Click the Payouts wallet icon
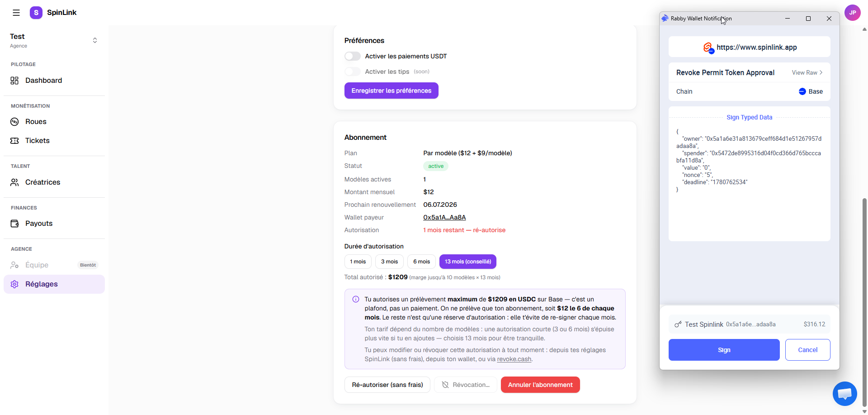868x415 pixels. tap(14, 224)
